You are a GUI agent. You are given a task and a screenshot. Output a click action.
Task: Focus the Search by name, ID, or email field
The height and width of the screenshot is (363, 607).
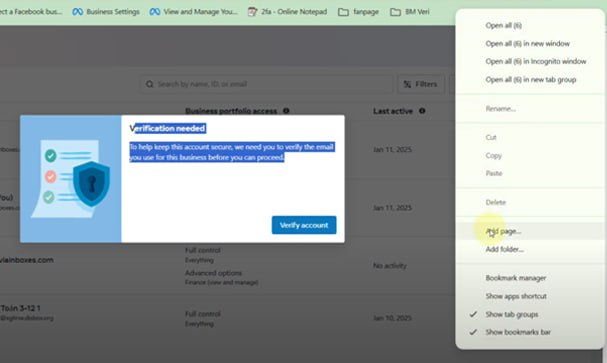click(x=266, y=84)
